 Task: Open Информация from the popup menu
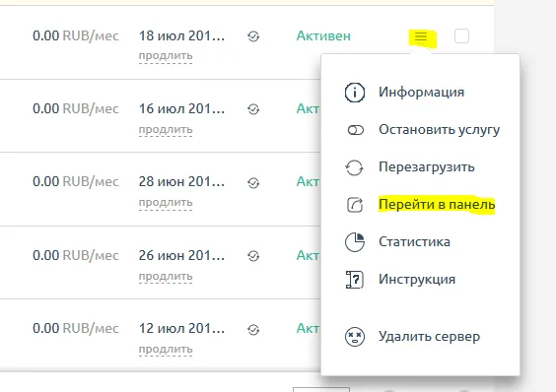pyautogui.click(x=421, y=93)
